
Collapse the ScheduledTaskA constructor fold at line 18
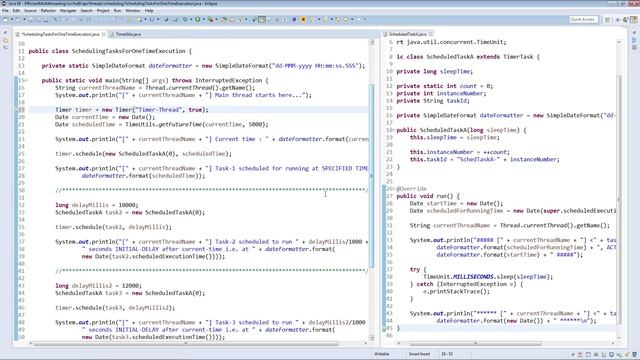(394, 130)
